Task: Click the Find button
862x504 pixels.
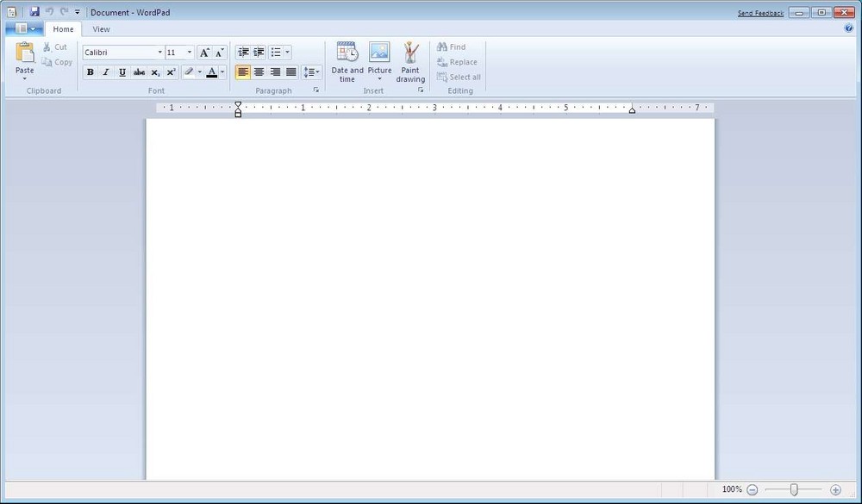Action: coord(451,47)
